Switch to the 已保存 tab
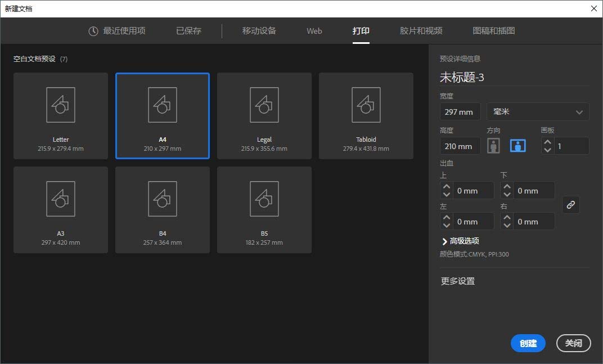 188,31
